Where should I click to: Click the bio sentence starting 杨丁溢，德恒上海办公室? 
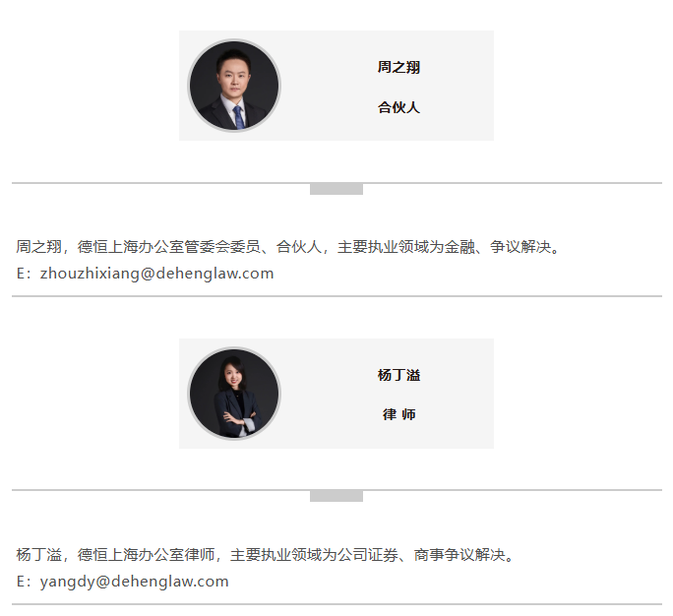(266, 555)
